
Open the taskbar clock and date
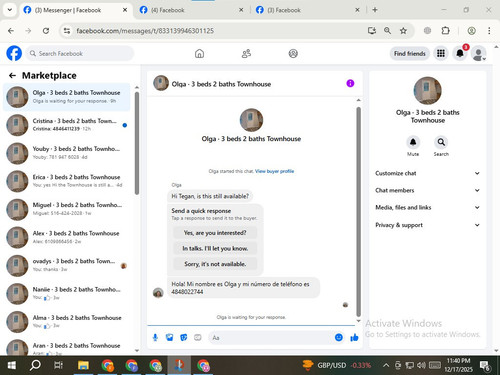459,365
